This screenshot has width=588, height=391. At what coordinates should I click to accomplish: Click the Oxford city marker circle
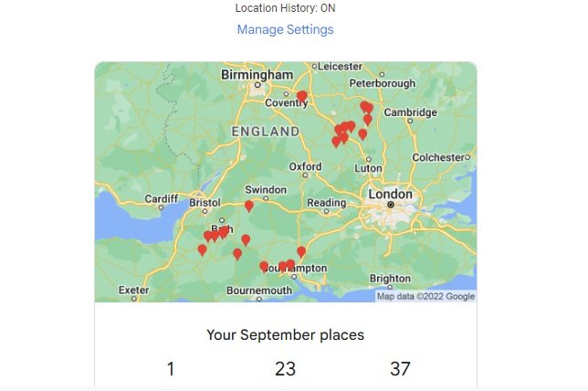pyautogui.click(x=305, y=174)
